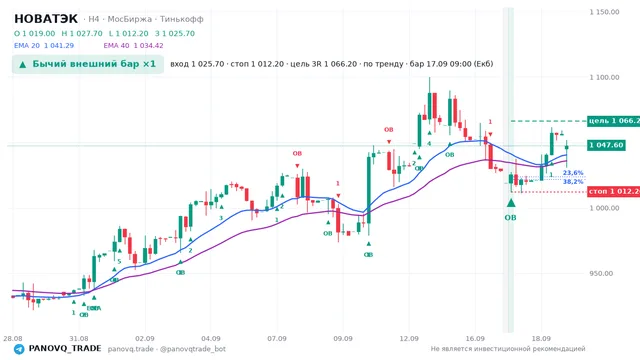
Task: Click the "Не является инвестиционной рекомендацией" disclaimer
Action: click(508, 349)
